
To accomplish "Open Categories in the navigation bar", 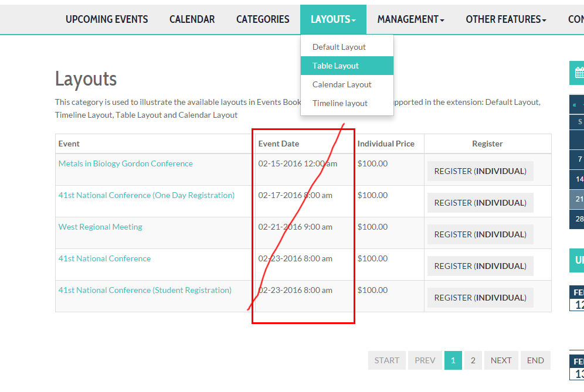I will 263,19.
